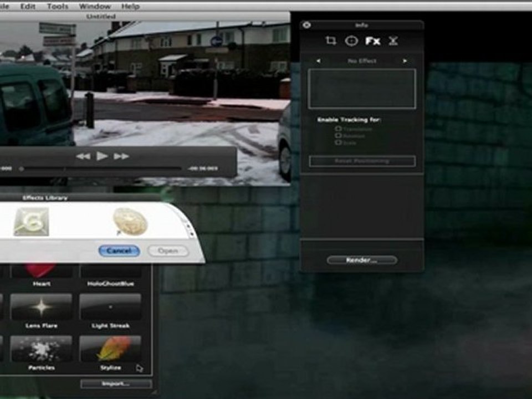This screenshot has height=399, width=532.
Task: Go to previous effect with left arrow
Action: pos(318,61)
